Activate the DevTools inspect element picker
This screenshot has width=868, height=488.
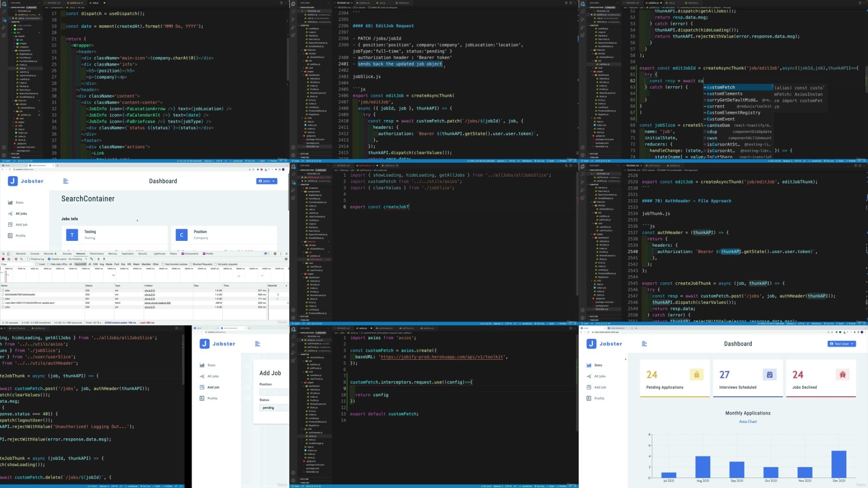(x=3, y=253)
